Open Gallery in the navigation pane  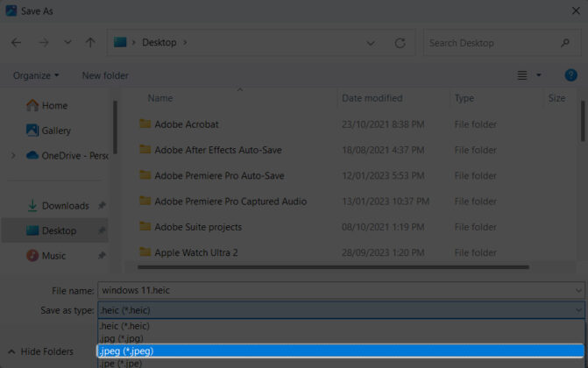56,131
